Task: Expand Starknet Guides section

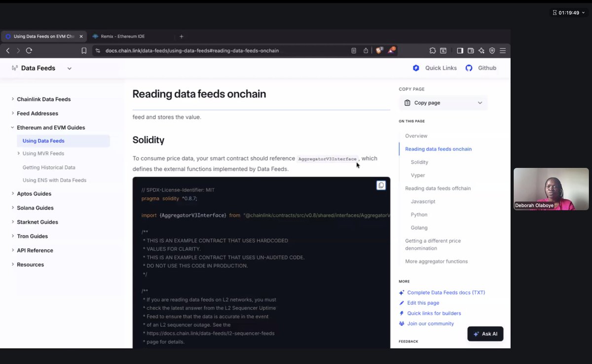Action: pos(13,222)
